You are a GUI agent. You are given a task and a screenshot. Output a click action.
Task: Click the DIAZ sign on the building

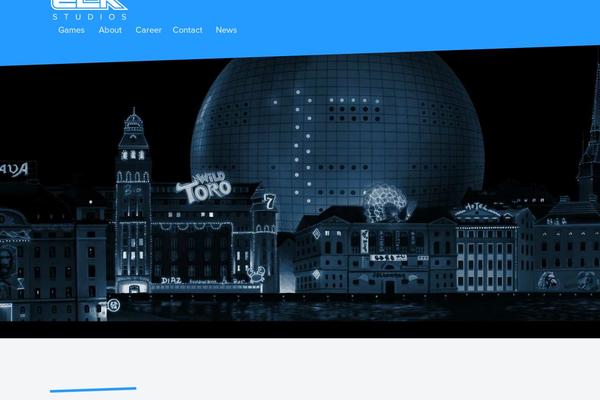coord(171,281)
